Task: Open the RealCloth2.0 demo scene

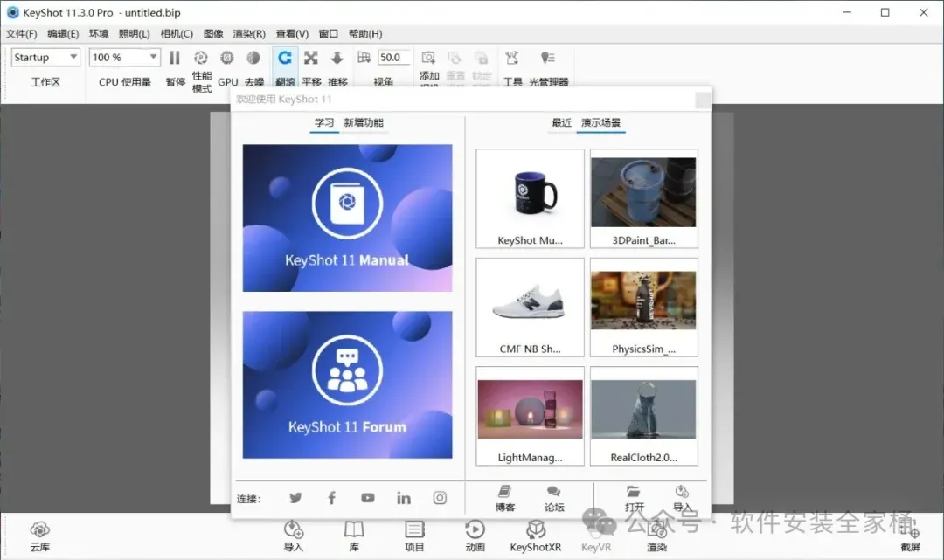Action: (x=643, y=416)
